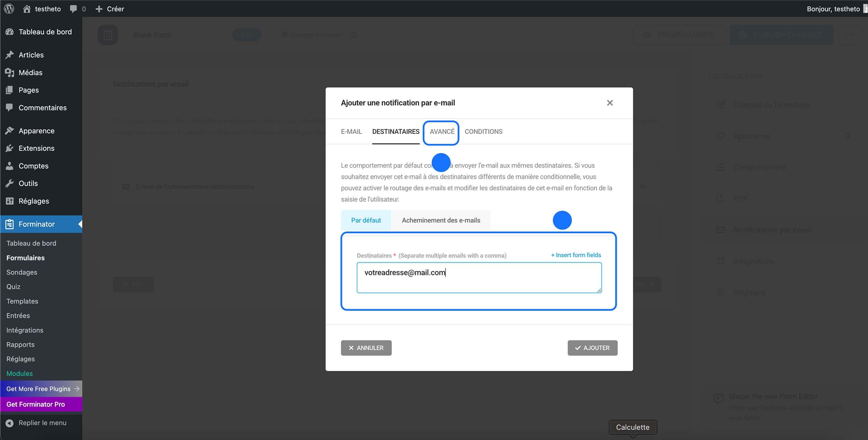Click the Intégrations icon in Customize Form
This screenshot has width=868, height=440.
coord(721,261)
